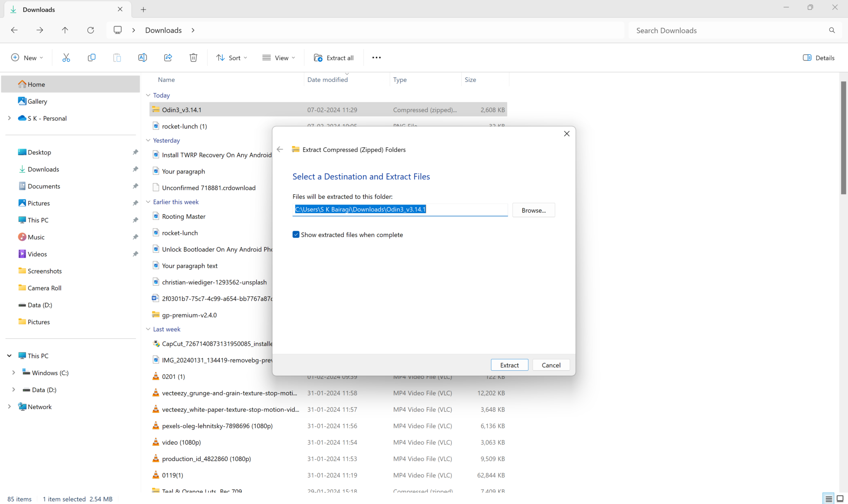Open the See more ellipsis menu
Viewport: 848px width, 504px height.
pos(376,58)
